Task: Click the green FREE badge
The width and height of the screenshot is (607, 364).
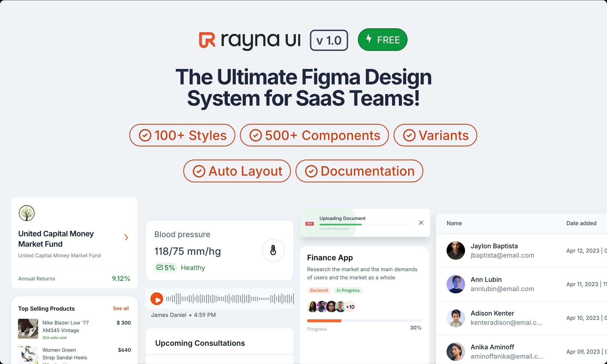Action: click(x=383, y=40)
